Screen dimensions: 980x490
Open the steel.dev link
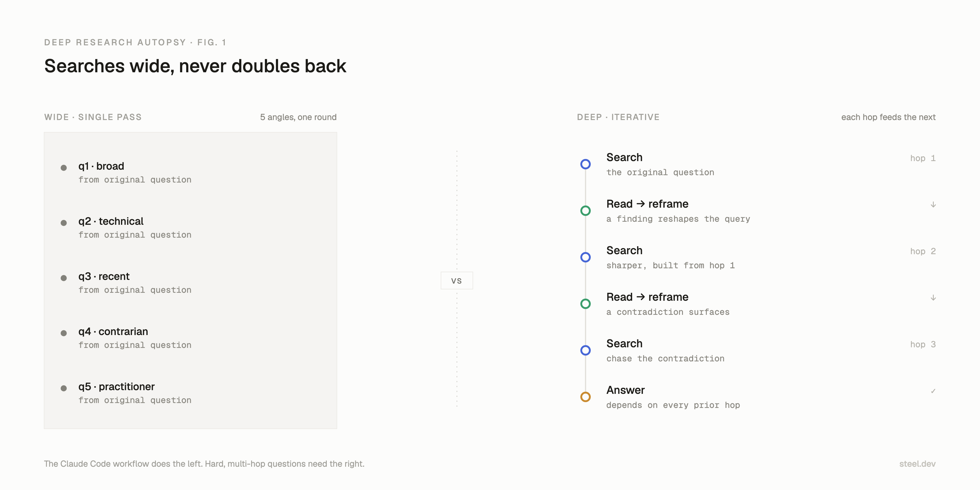(917, 464)
